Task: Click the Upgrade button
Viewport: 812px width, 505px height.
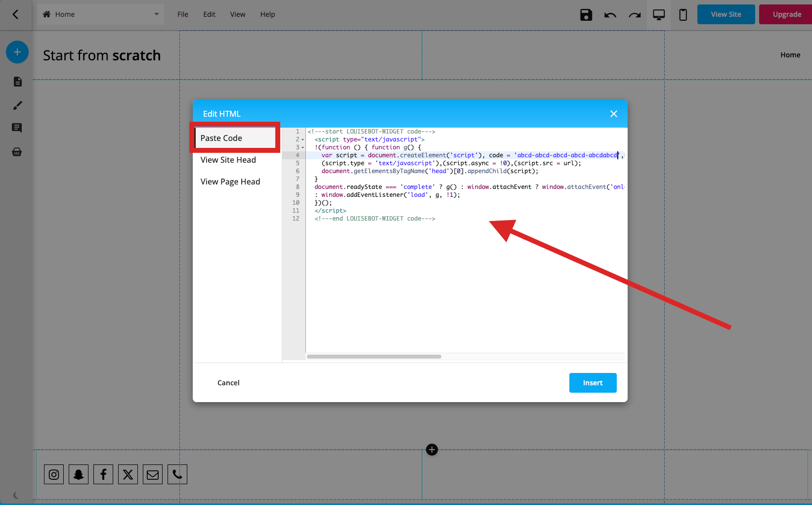Action: coord(786,14)
